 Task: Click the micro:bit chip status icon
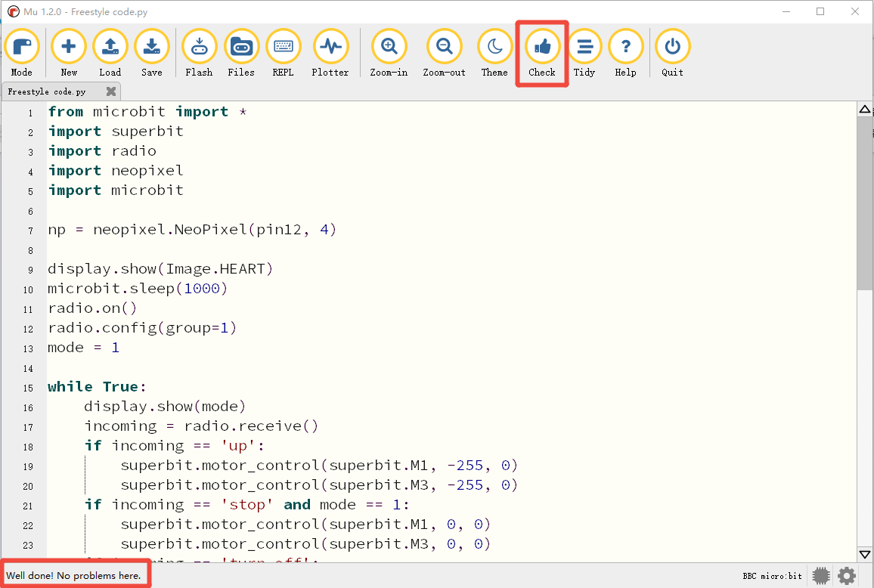(x=821, y=576)
